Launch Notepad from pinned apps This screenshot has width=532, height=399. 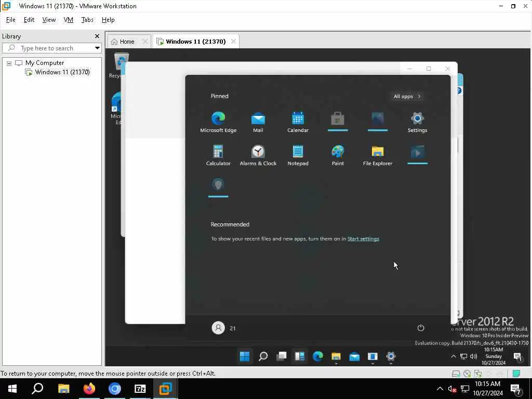pyautogui.click(x=298, y=155)
